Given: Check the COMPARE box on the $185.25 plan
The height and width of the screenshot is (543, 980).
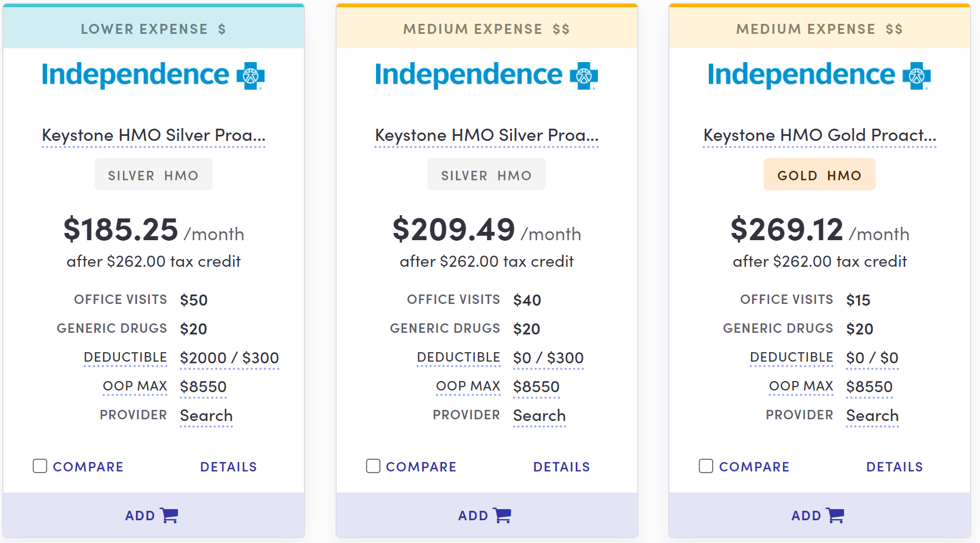Looking at the screenshot, I should click(39, 466).
